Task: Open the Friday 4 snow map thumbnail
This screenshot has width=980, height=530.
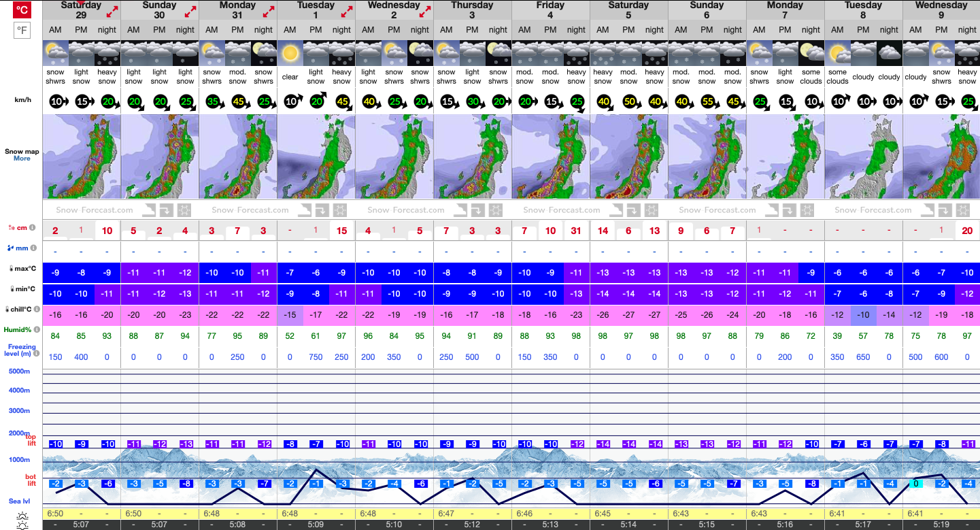Action: point(551,156)
